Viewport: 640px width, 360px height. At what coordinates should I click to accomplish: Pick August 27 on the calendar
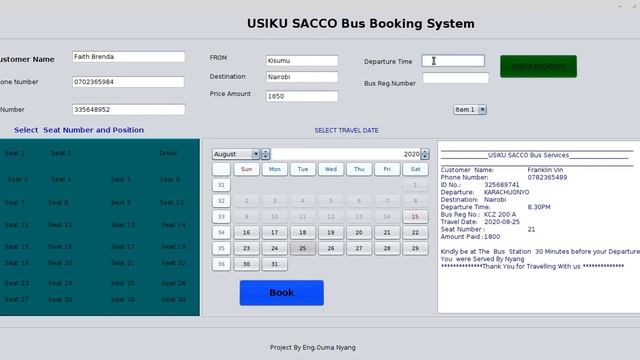pos(359,248)
